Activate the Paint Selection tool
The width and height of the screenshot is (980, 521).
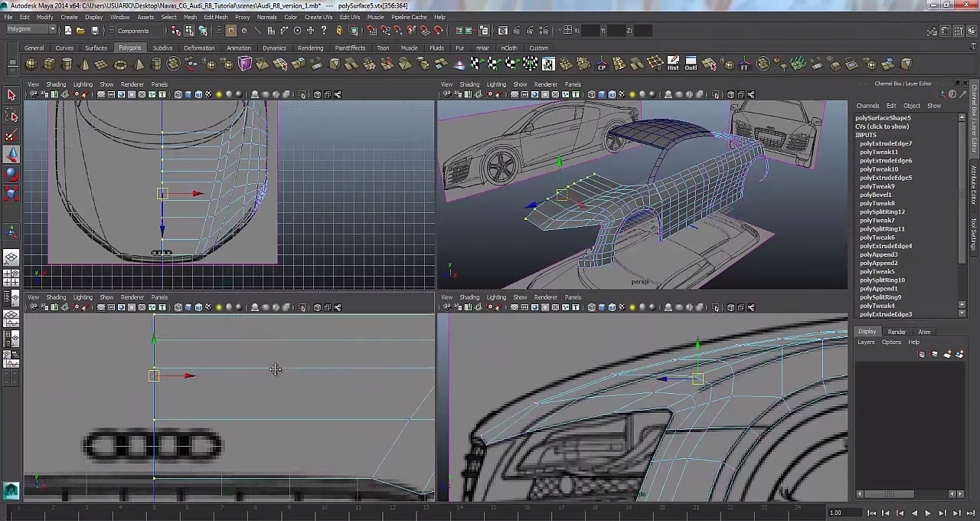(11, 136)
